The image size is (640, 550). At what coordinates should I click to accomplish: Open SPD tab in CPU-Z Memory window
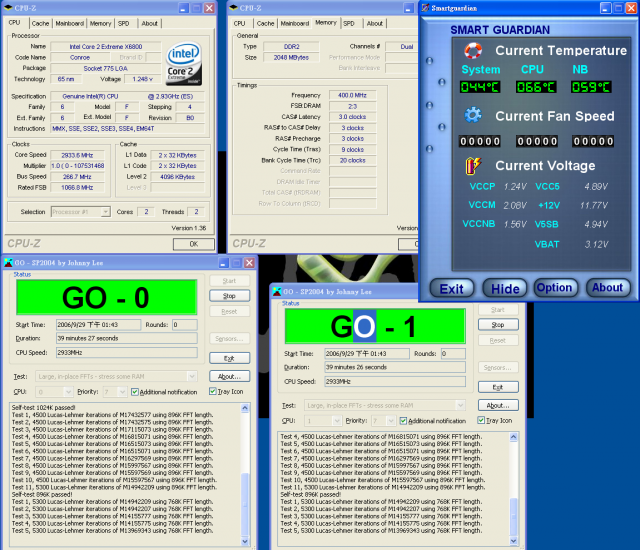[349, 24]
